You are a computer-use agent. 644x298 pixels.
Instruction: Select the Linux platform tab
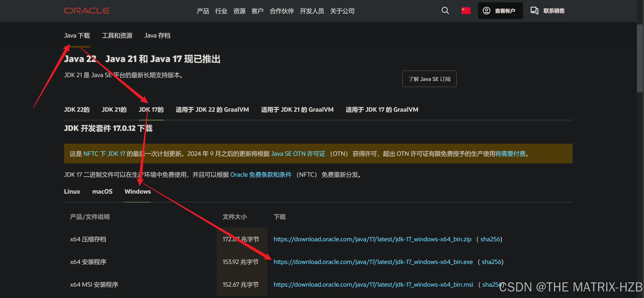(72, 192)
